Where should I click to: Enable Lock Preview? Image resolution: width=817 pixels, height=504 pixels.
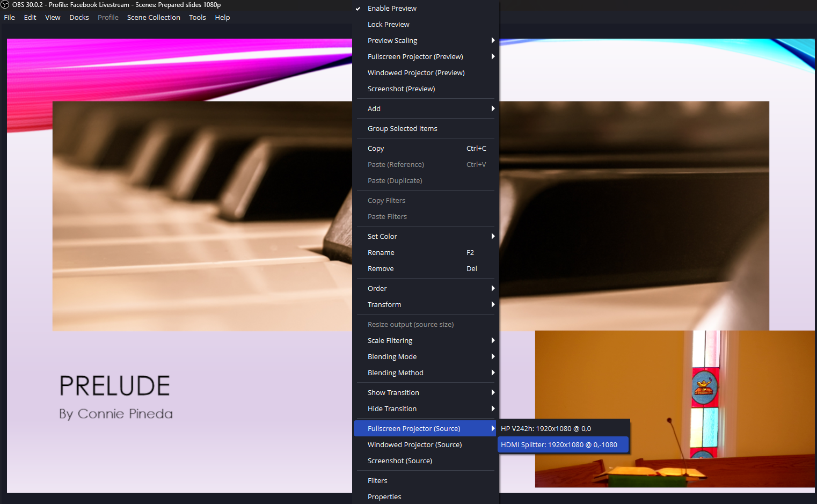[388, 24]
